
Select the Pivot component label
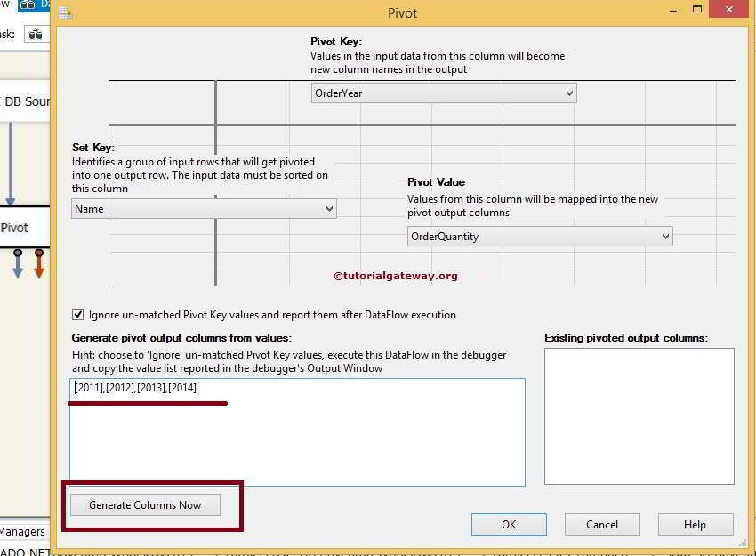tap(13, 227)
